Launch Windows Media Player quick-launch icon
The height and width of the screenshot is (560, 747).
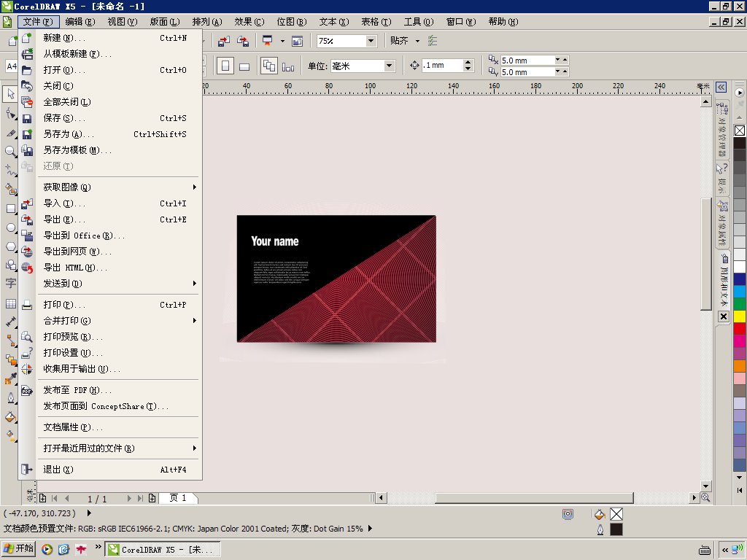[x=47, y=550]
